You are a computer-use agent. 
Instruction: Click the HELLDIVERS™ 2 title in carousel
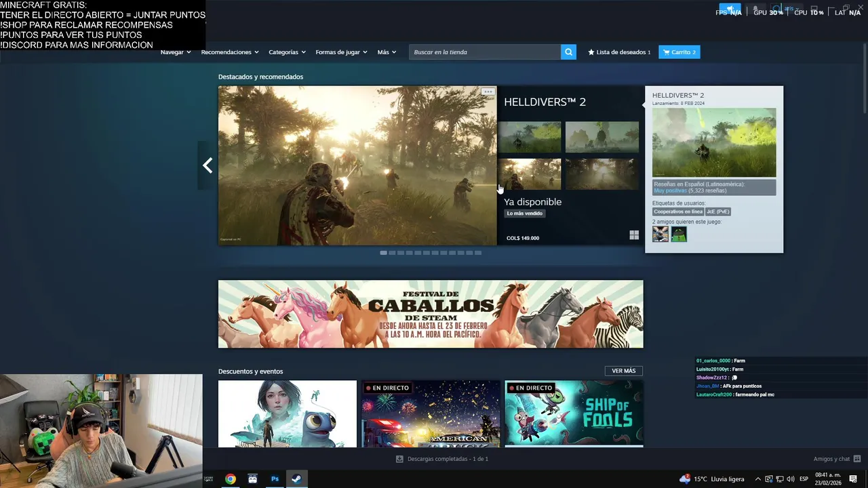[x=545, y=102]
